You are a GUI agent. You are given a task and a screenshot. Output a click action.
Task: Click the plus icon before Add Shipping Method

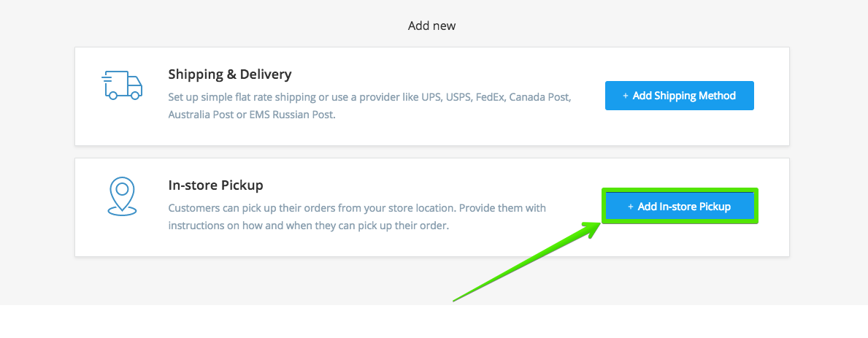626,96
